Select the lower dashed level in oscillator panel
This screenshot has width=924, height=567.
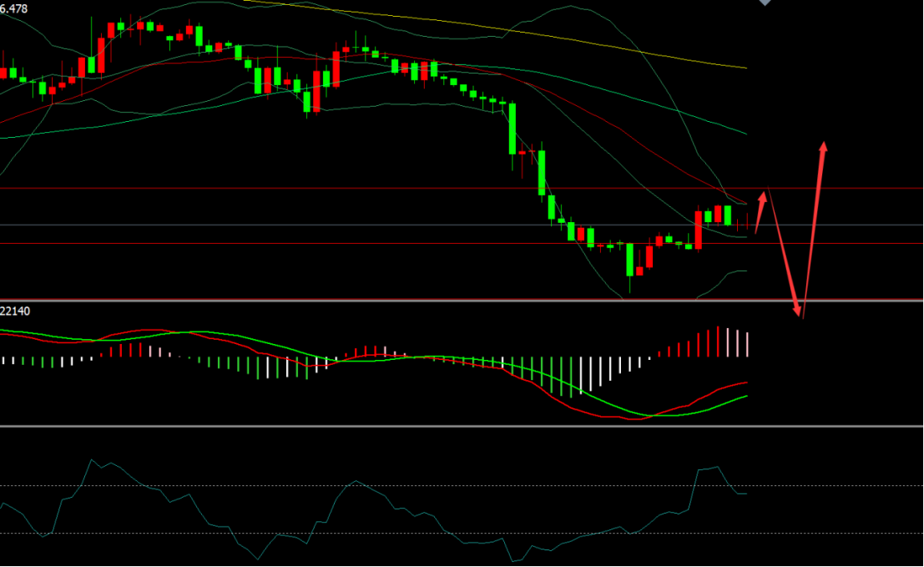point(462,534)
